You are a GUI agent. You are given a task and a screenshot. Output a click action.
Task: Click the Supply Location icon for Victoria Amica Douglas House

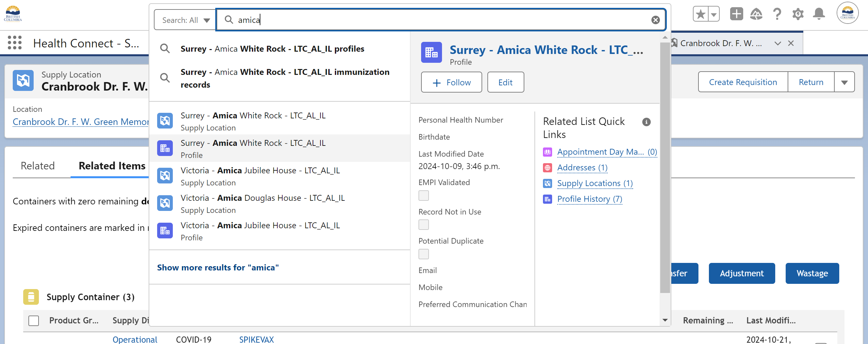pos(165,203)
